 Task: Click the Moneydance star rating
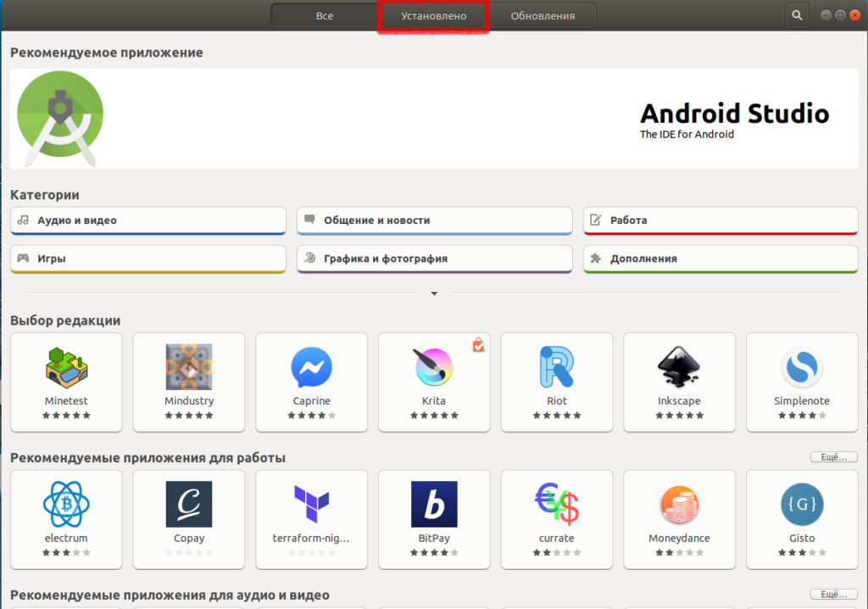[x=679, y=552]
